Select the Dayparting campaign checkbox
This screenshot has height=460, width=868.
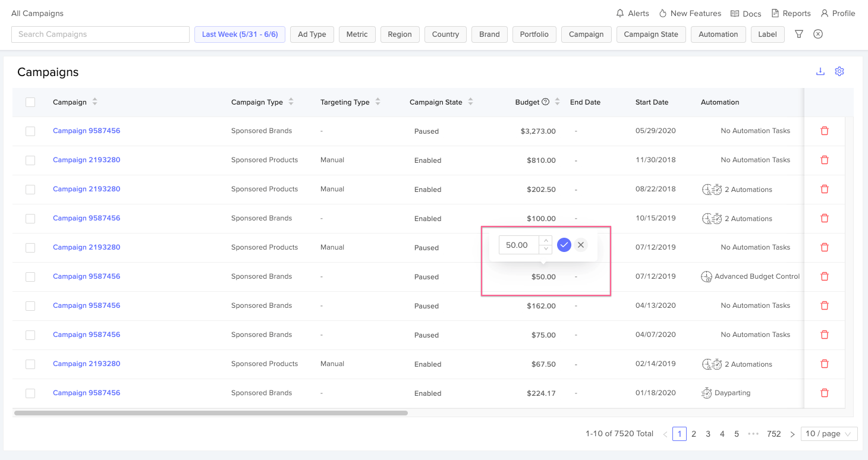30,393
